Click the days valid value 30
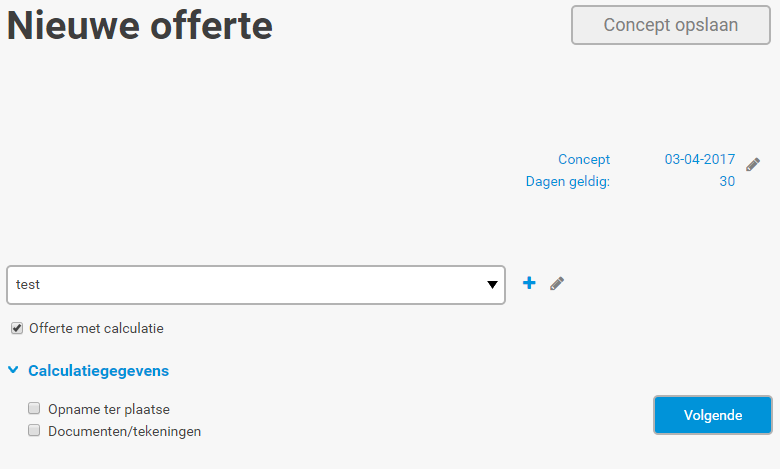The height and width of the screenshot is (469, 780). tap(727, 181)
